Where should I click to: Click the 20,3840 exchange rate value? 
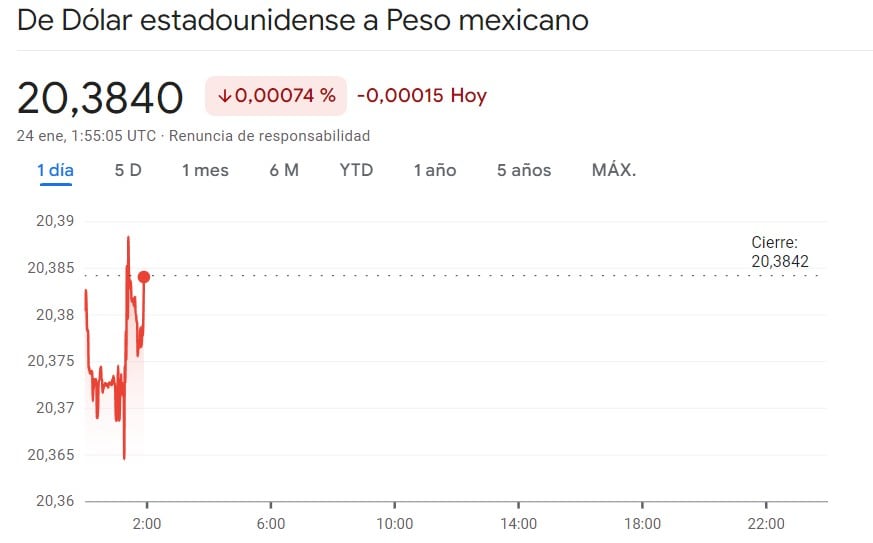click(x=100, y=98)
